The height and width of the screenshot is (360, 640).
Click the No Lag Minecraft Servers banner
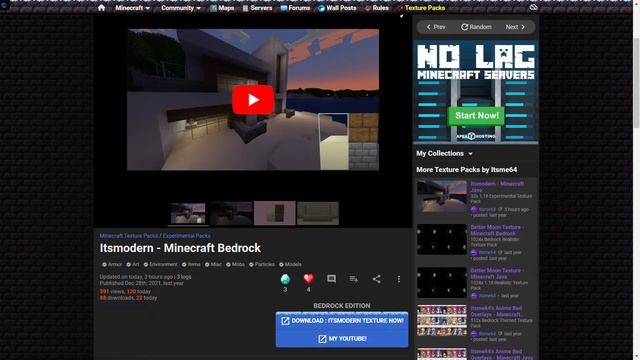pyautogui.click(x=476, y=92)
